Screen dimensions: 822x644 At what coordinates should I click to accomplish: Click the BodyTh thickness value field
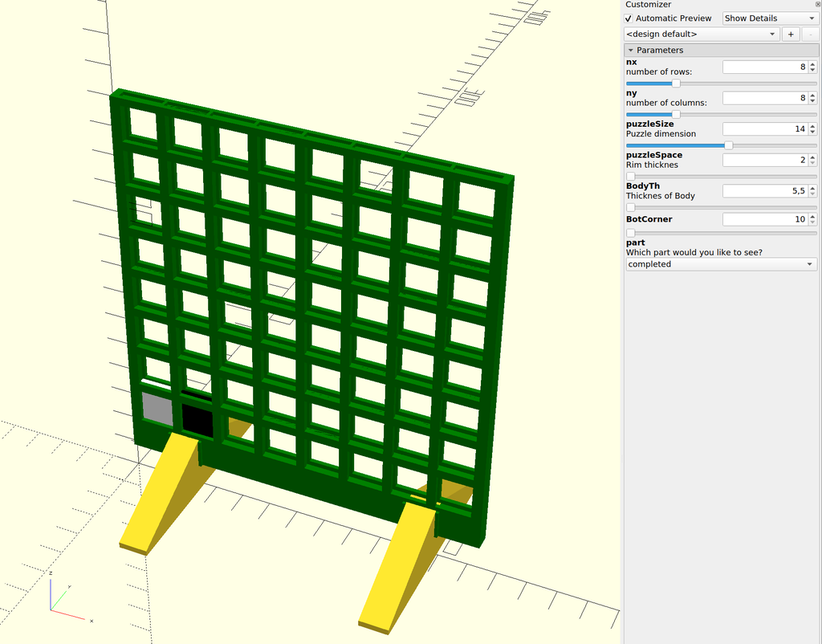coord(763,191)
